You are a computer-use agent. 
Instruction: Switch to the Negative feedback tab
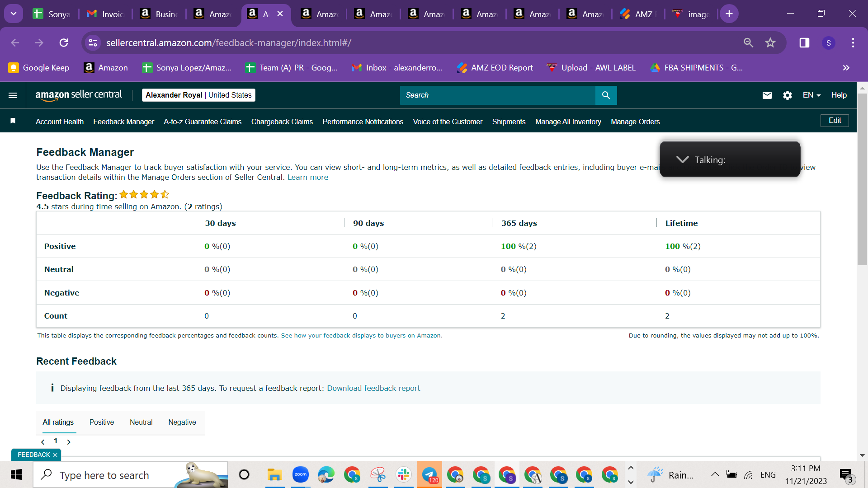[182, 422]
